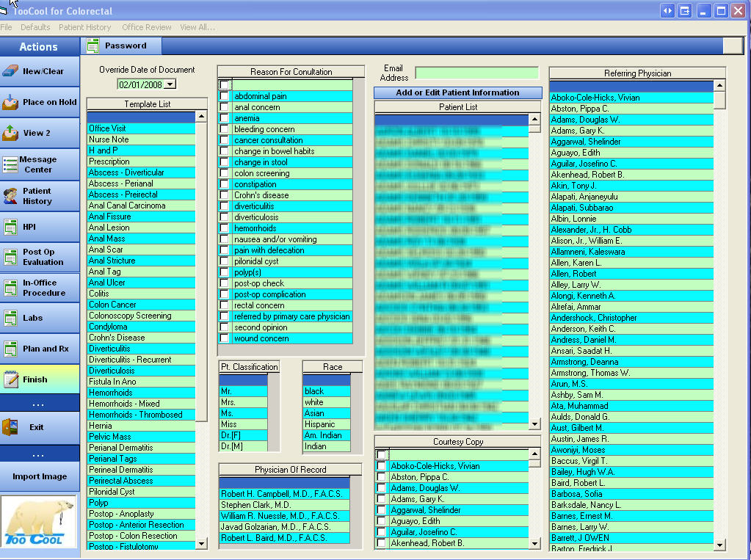The height and width of the screenshot is (560, 751).
Task: Select referring physician Barbosa, Sofia
Action: [631, 495]
